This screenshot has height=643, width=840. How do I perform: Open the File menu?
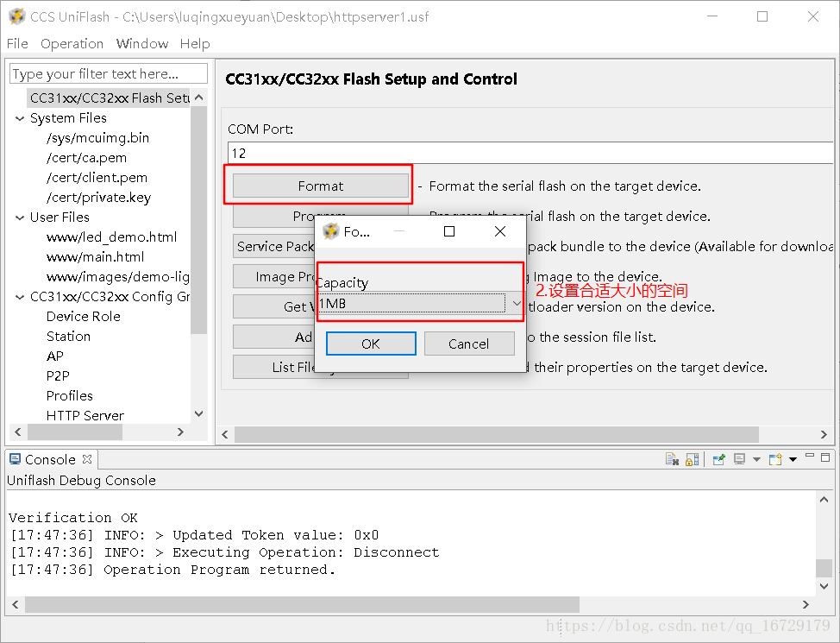coord(17,43)
